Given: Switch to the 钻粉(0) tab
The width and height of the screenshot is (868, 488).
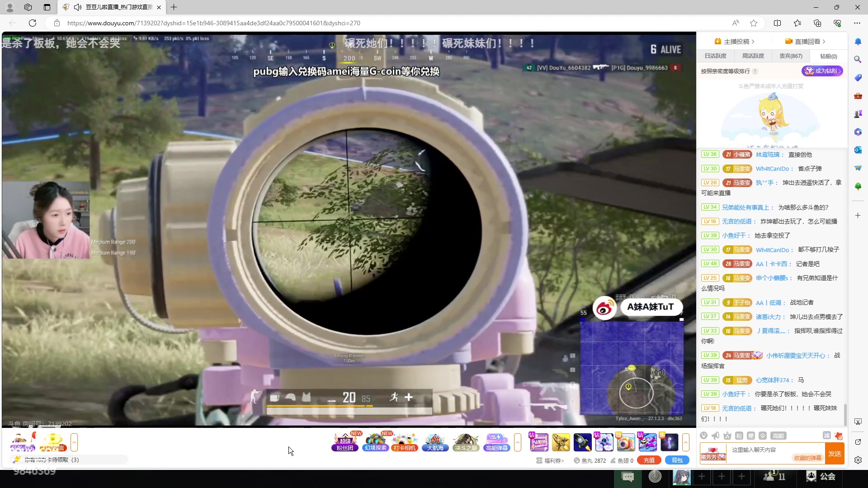Looking at the screenshot, I should coord(828,56).
